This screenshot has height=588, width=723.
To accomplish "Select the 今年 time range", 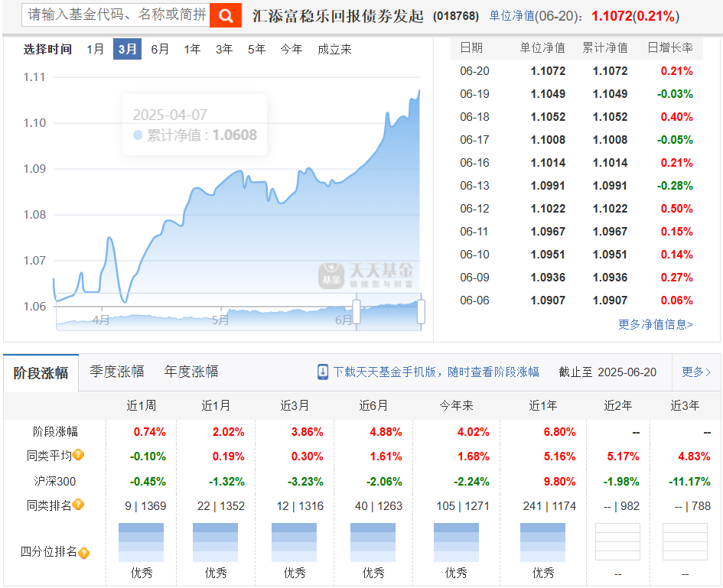I will coord(291,49).
